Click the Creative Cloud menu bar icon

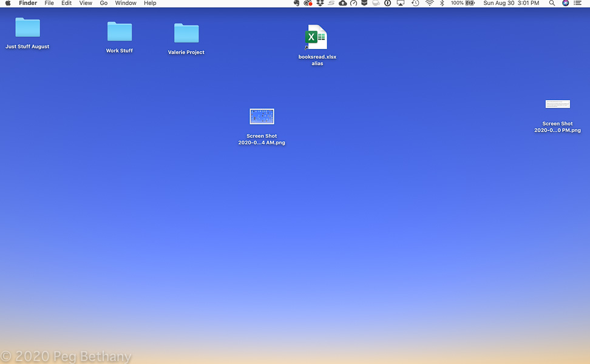[x=308, y=3]
